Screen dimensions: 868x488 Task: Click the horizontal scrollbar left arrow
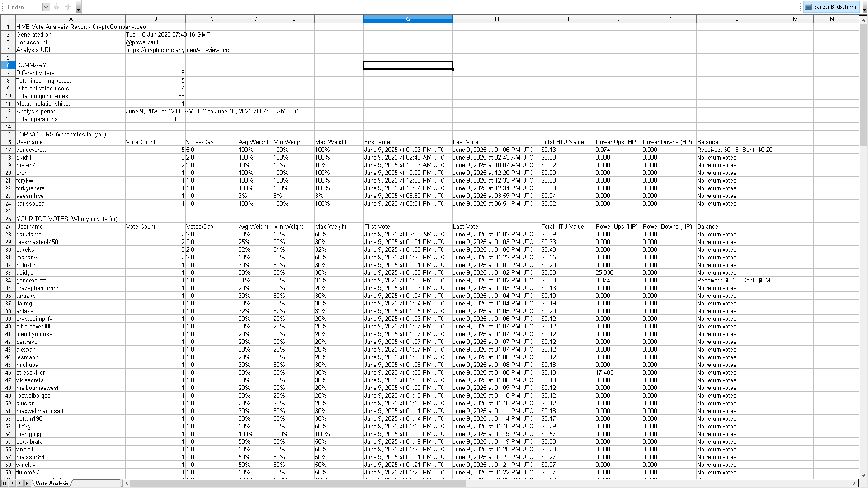127,483
